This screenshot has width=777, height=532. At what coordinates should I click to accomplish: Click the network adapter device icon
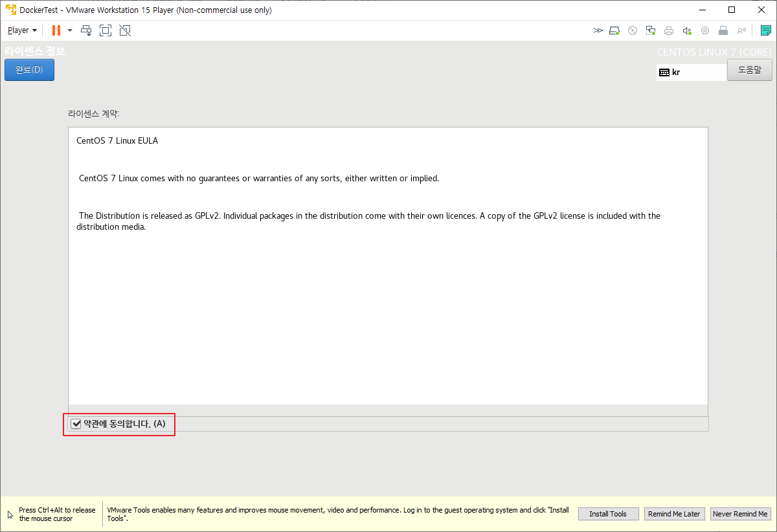(651, 30)
